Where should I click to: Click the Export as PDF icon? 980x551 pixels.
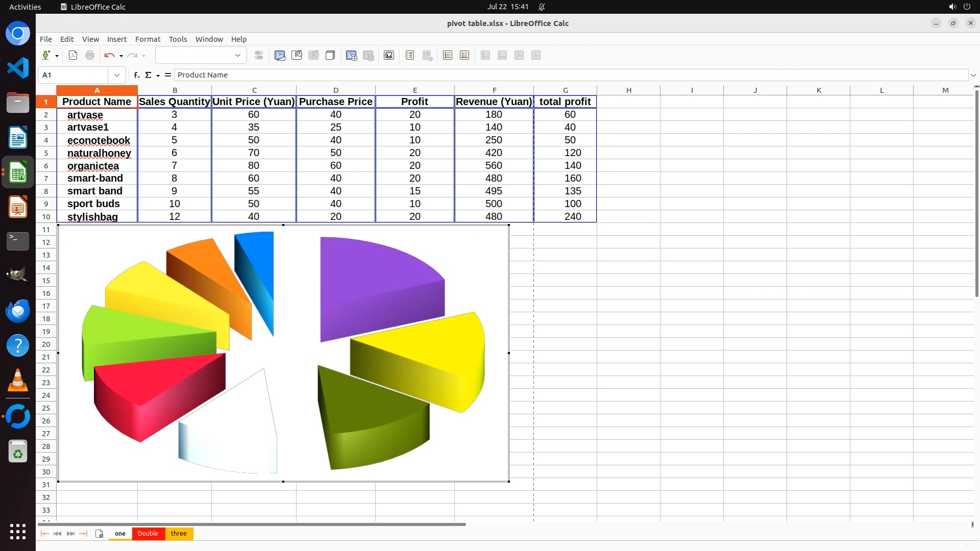tap(73, 56)
